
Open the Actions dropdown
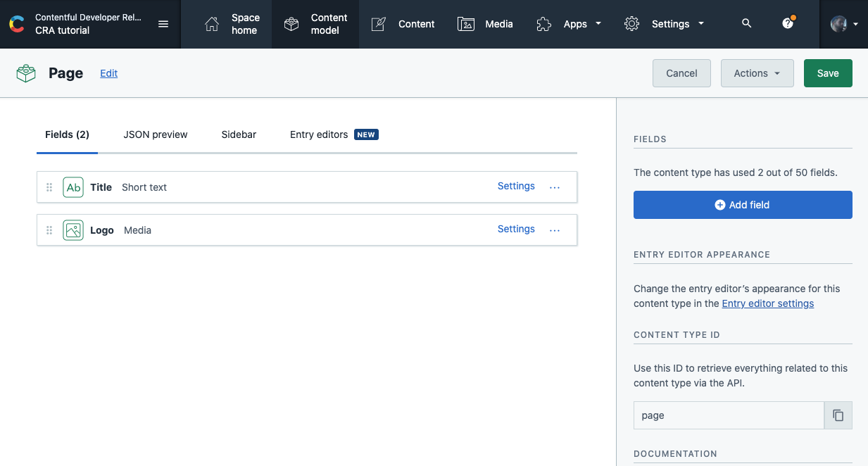pos(757,73)
